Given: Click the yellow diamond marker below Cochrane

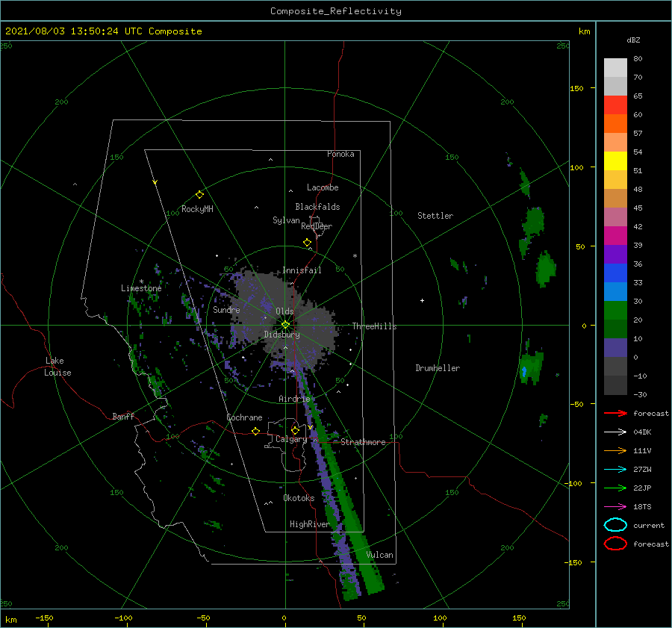Looking at the screenshot, I should (x=256, y=431).
